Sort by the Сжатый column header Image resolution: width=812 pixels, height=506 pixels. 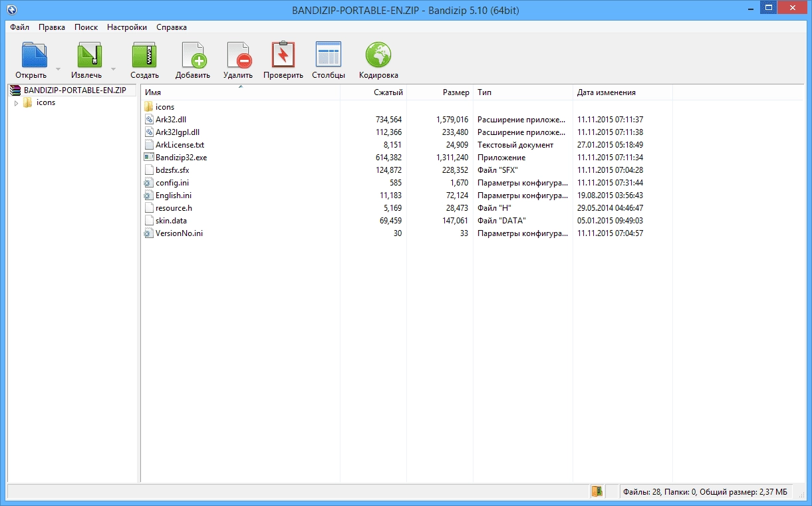pyautogui.click(x=373, y=92)
